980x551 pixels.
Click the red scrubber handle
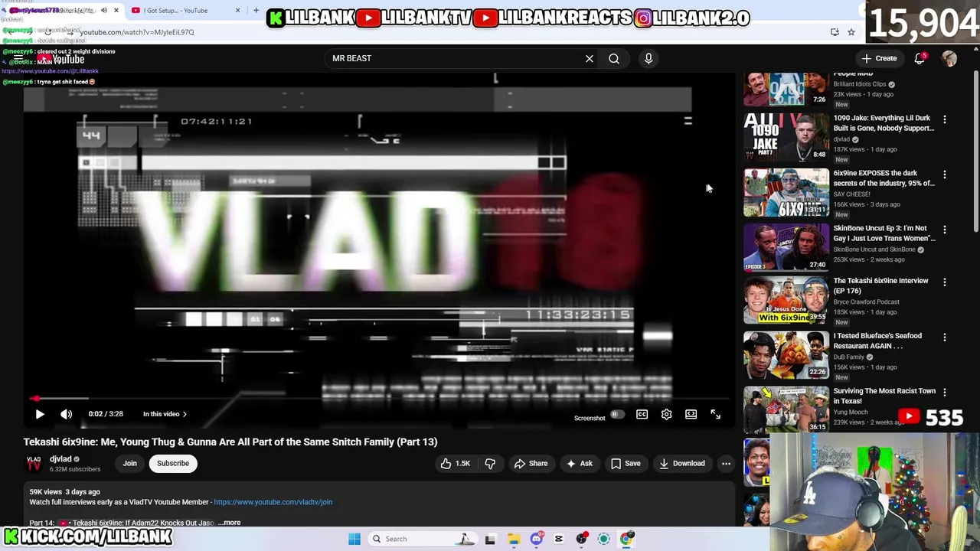pyautogui.click(x=35, y=399)
